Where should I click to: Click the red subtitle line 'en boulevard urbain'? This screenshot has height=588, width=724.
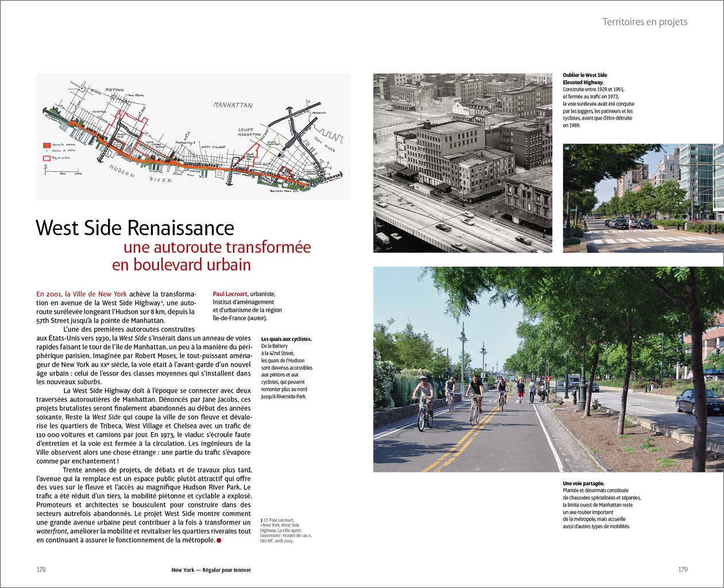[x=182, y=265]
